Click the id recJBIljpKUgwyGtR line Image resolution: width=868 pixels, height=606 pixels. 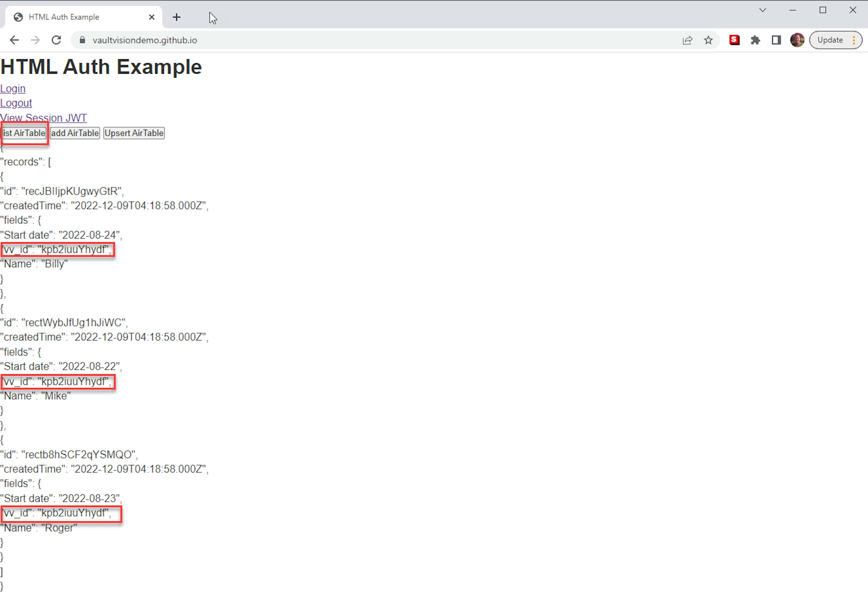tap(62, 191)
